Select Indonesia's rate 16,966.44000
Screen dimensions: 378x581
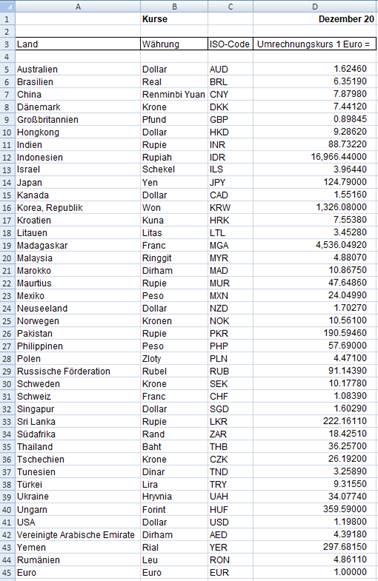315,157
